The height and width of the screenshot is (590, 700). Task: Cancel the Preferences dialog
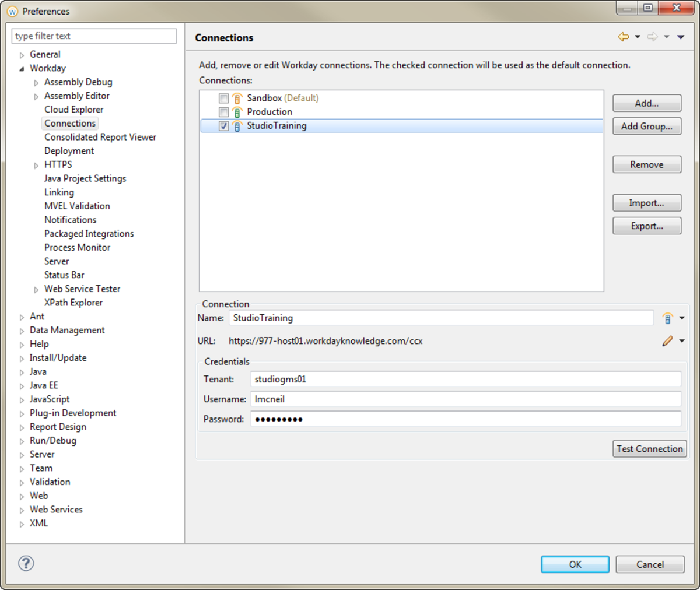650,564
